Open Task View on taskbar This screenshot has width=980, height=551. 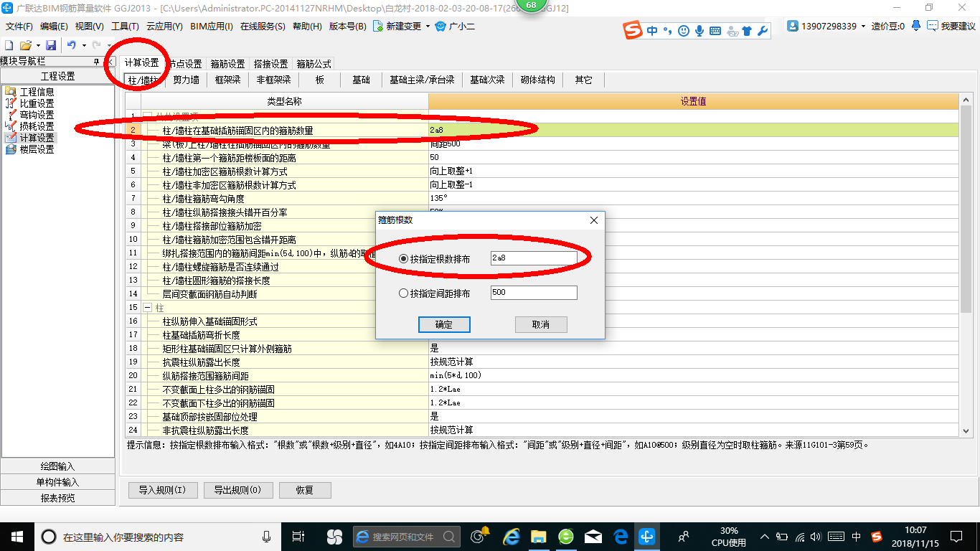(x=299, y=536)
